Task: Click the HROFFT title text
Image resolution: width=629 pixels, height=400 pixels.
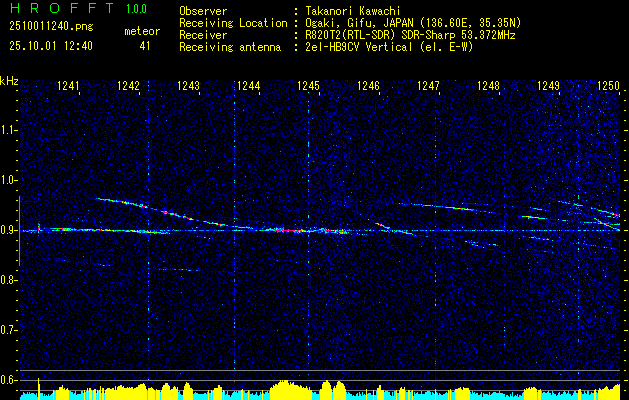Action: 62,8
